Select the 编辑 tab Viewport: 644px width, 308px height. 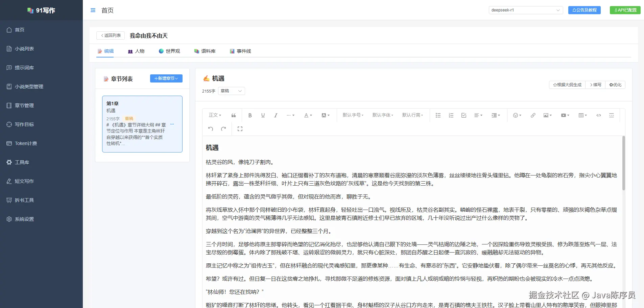point(105,51)
